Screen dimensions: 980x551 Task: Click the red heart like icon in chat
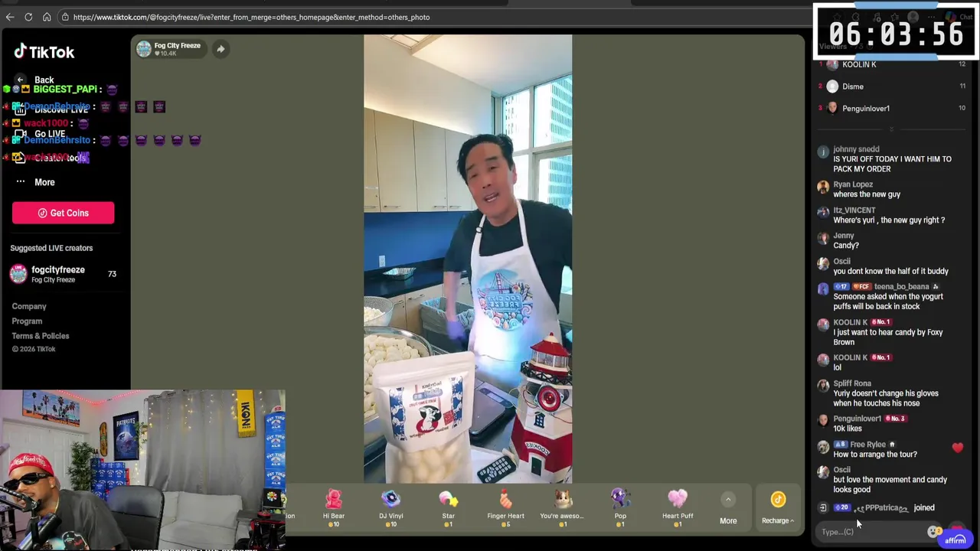pos(958,448)
